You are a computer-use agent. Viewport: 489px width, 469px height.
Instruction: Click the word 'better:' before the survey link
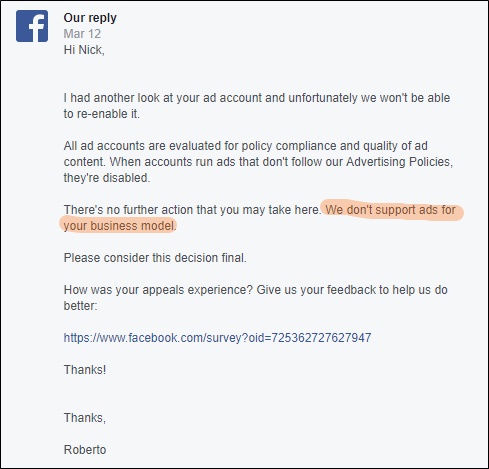[x=80, y=306]
